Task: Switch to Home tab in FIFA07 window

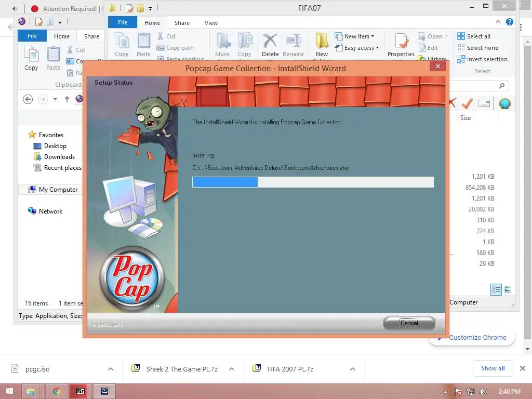Action: pyautogui.click(x=152, y=23)
